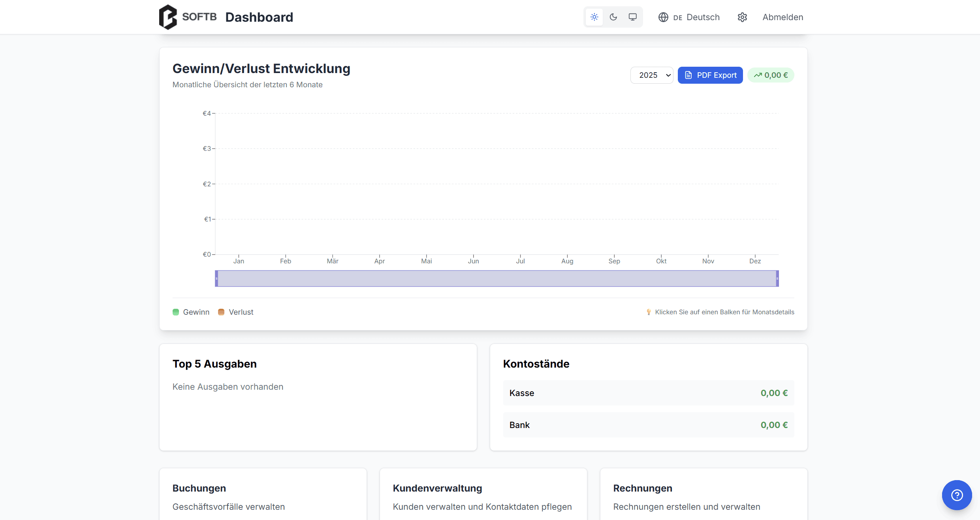Select system theme monitor icon
This screenshot has width=980, height=520.
(632, 17)
